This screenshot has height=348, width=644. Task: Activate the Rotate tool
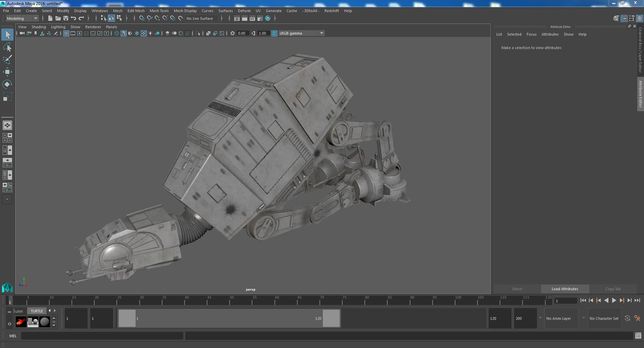click(7, 84)
